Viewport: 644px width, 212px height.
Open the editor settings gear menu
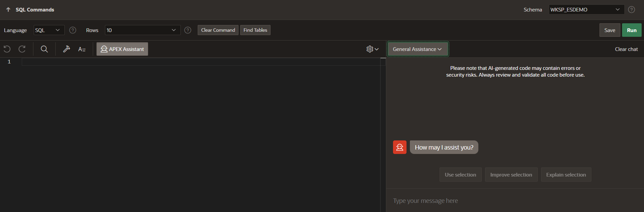click(x=372, y=49)
